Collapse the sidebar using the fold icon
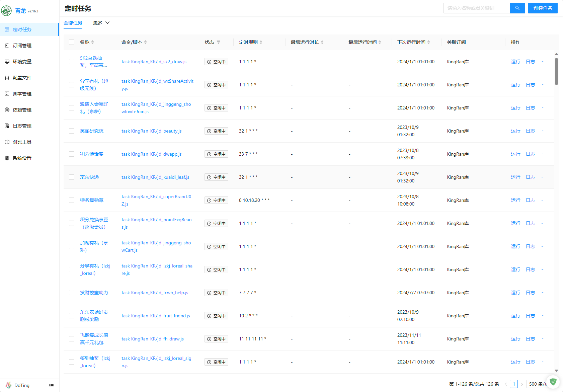The width and height of the screenshot is (563, 392). pyautogui.click(x=51, y=385)
